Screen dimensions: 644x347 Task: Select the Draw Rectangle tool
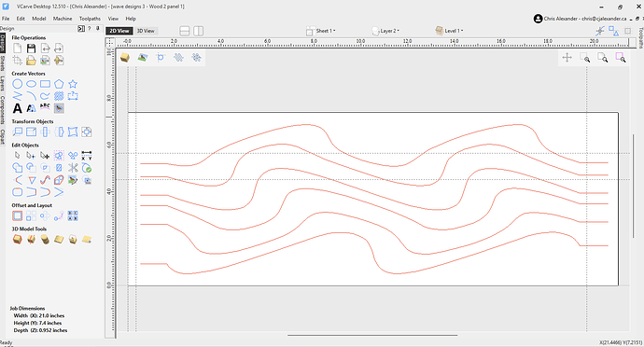(45, 84)
